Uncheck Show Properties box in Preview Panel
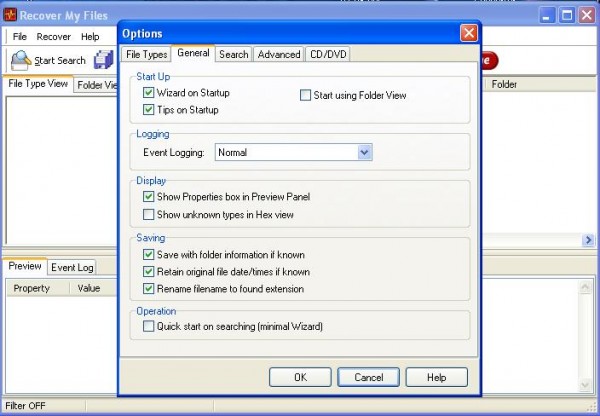This screenshot has height=416, width=600. pos(148,197)
